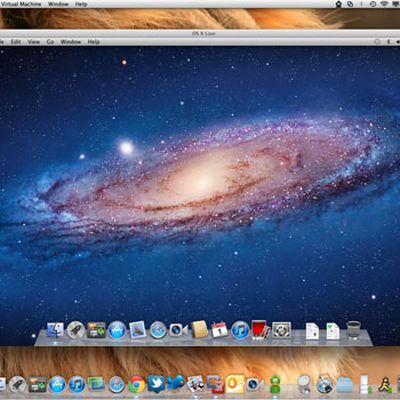Open FaceTime in the virtual machine's dock
This screenshot has width=400, height=400.
click(178, 330)
